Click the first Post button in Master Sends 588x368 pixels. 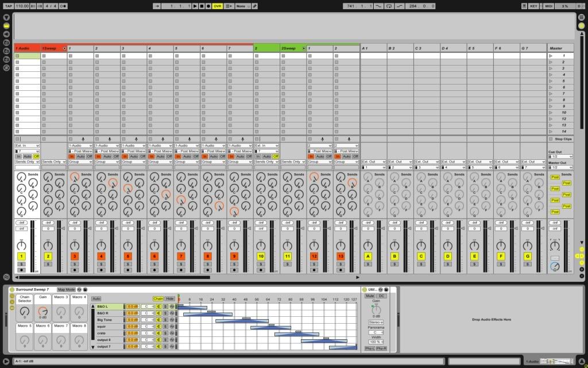[555, 177]
